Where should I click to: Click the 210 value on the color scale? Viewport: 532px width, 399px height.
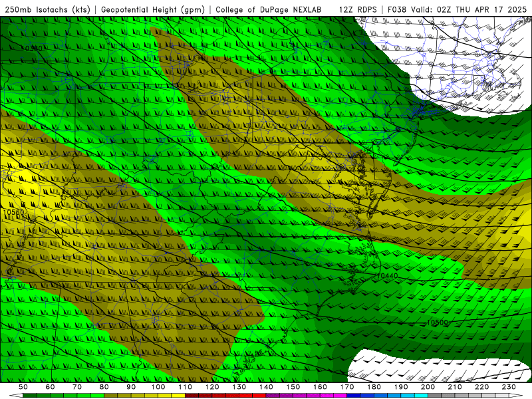[x=455, y=387]
